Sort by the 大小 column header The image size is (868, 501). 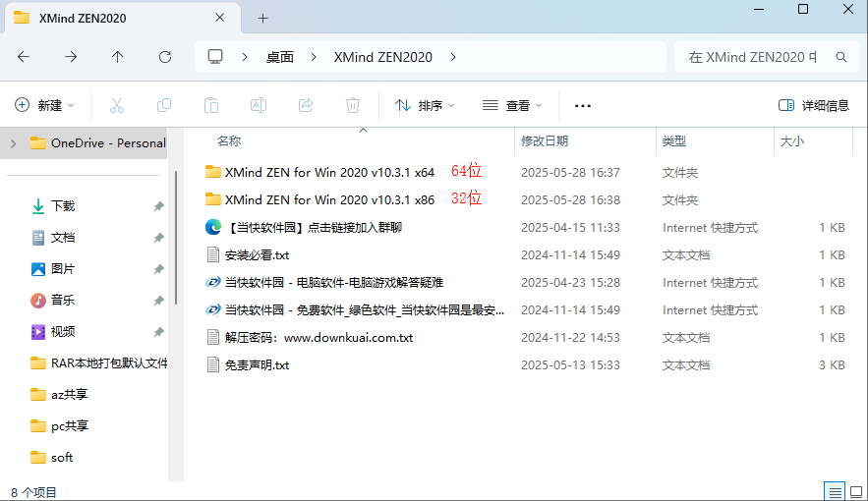[791, 141]
